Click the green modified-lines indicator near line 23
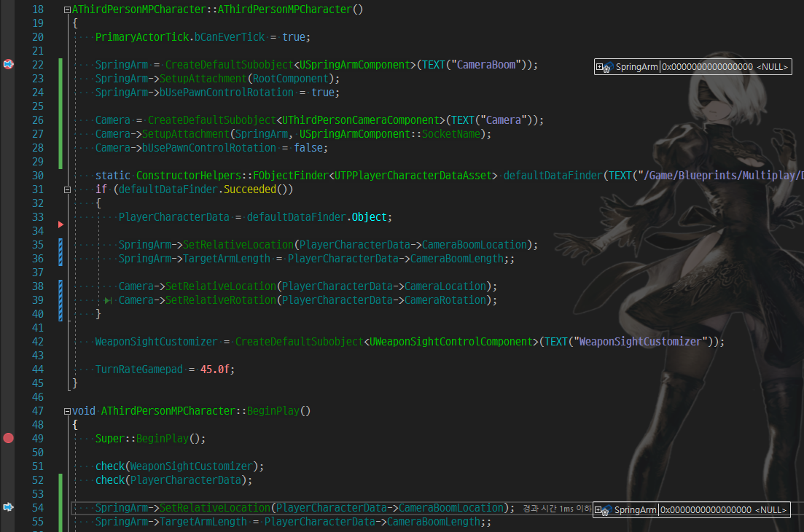The height and width of the screenshot is (532, 804). pos(61,78)
